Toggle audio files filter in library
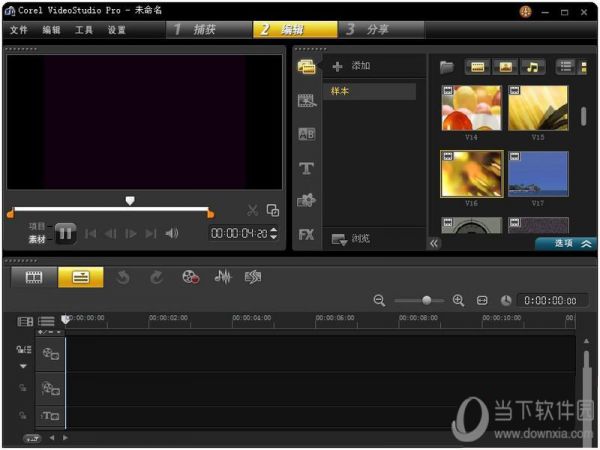This screenshot has height=450, width=600. tap(532, 67)
